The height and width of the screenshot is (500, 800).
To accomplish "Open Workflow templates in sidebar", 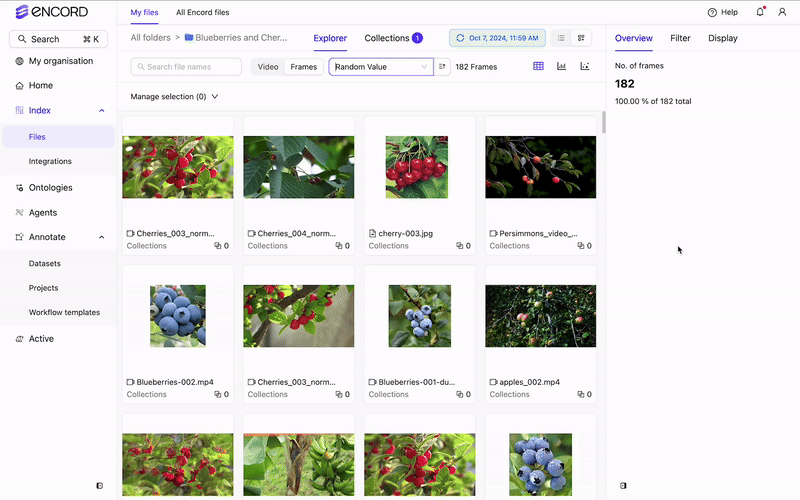I will tap(64, 312).
